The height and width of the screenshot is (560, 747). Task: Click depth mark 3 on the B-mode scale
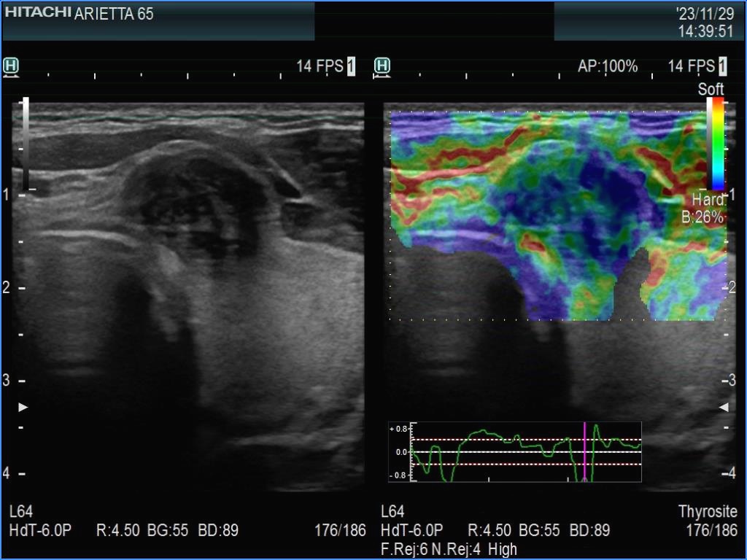pyautogui.click(x=6, y=381)
